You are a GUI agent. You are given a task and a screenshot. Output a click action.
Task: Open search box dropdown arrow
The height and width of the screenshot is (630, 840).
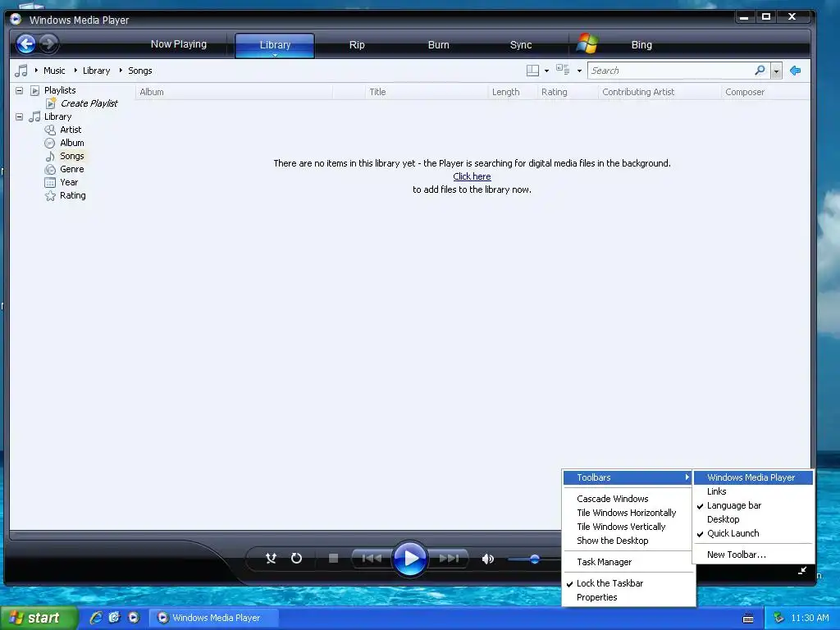(776, 71)
